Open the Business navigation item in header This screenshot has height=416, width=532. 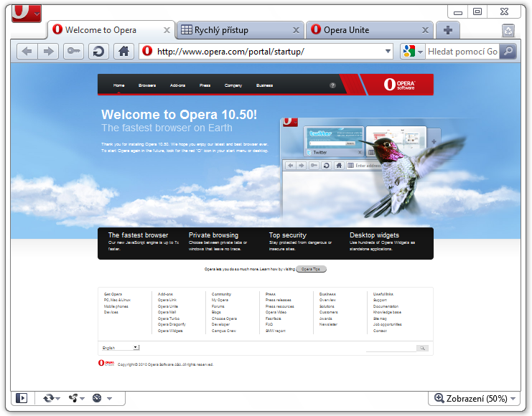264,85
